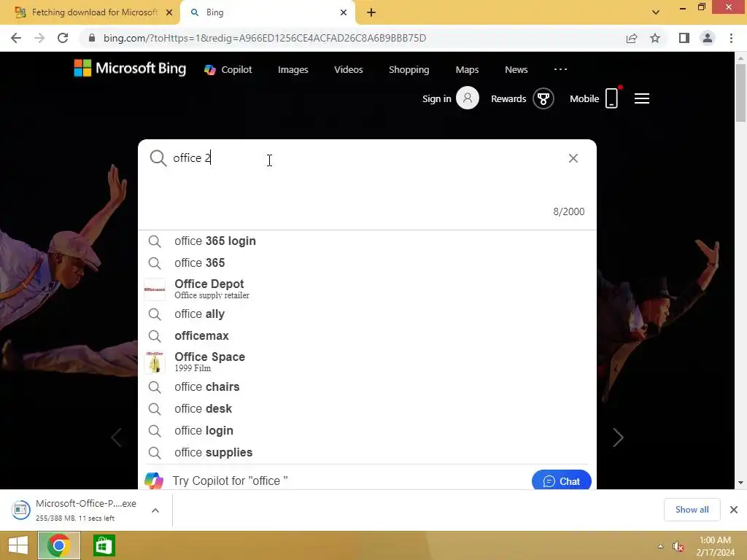Open a new tab

[371, 12]
